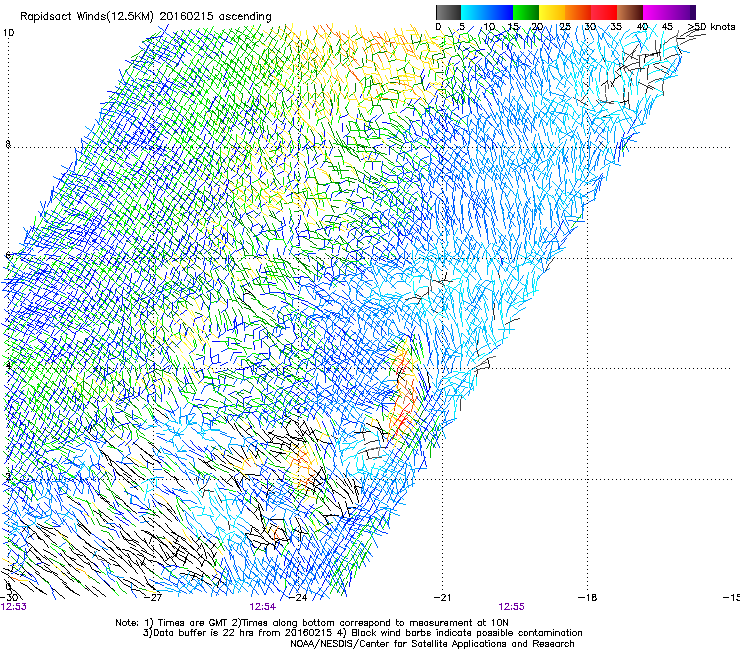Click the '25' legend scale label

click(x=565, y=26)
